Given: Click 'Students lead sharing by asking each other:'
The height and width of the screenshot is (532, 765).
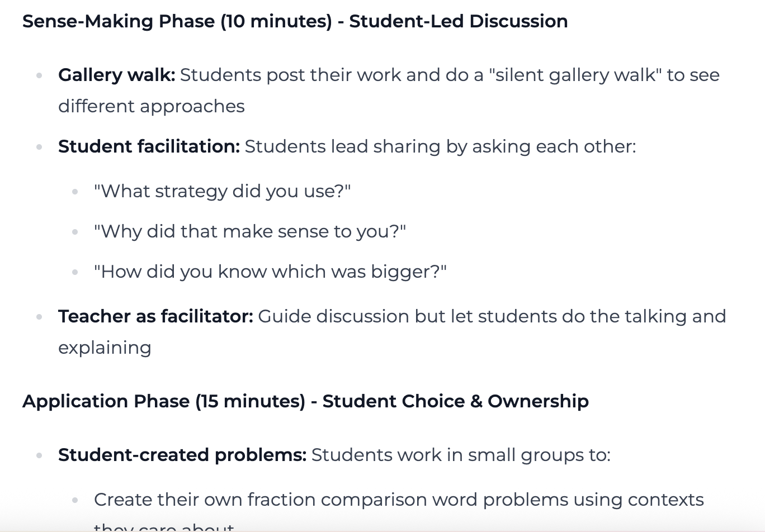Looking at the screenshot, I should tap(440, 146).
